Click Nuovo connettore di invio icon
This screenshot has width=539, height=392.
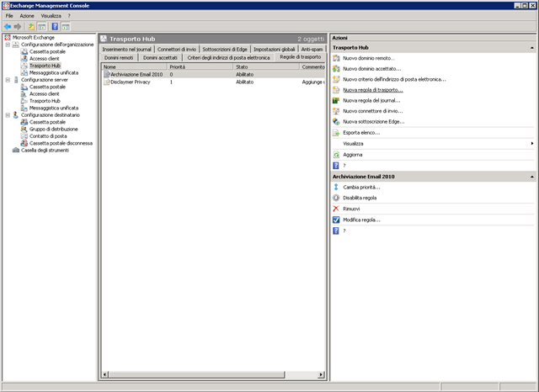click(x=336, y=111)
